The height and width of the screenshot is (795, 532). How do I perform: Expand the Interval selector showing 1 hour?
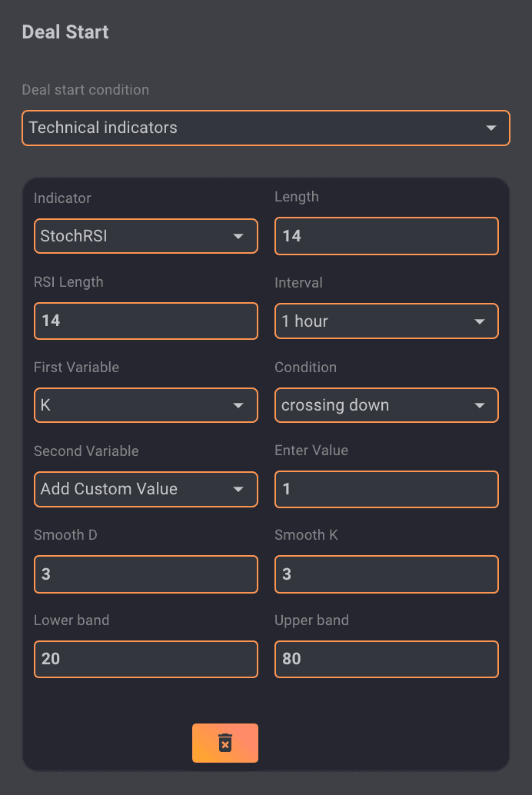tap(386, 321)
